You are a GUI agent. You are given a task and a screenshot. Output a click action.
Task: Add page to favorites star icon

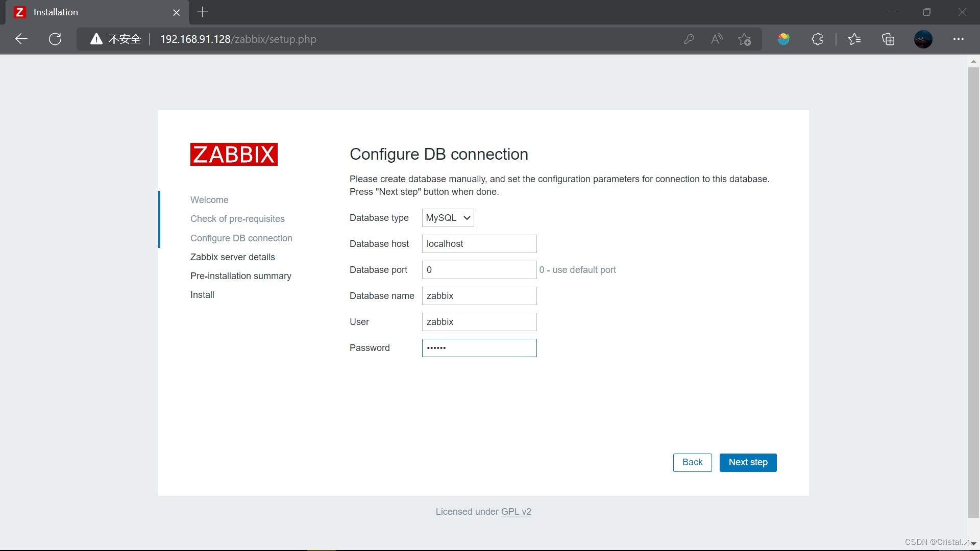pos(744,39)
